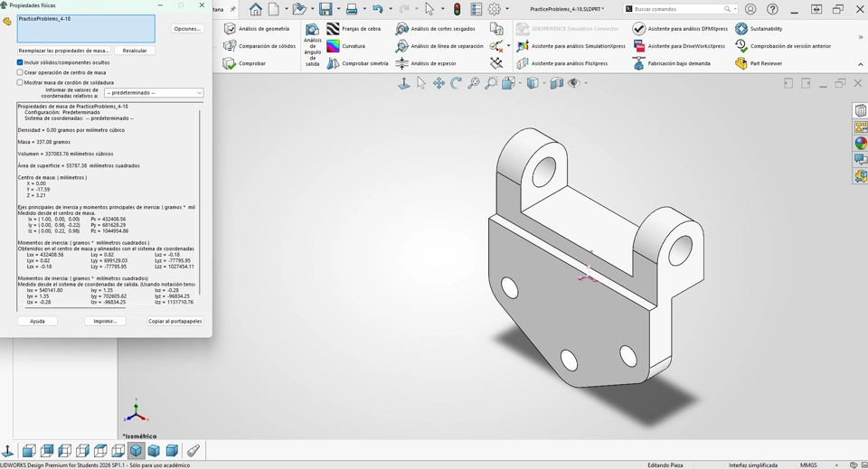The height and width of the screenshot is (469, 868).
Task: Click the paintbrush icon in the bottom toolbar
Action: point(193,450)
